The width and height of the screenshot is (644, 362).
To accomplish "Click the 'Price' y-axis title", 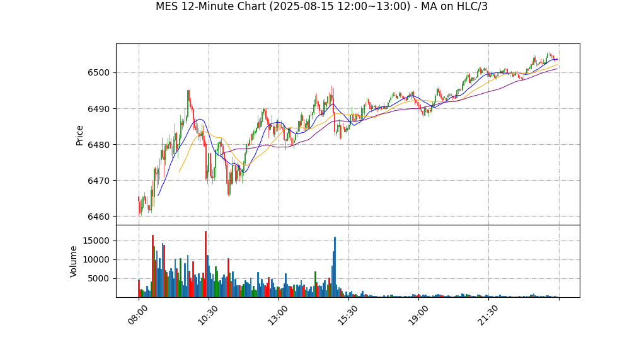I will (79, 135).
